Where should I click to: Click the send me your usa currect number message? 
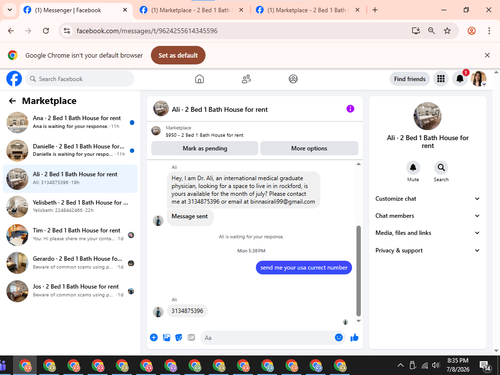click(x=304, y=267)
